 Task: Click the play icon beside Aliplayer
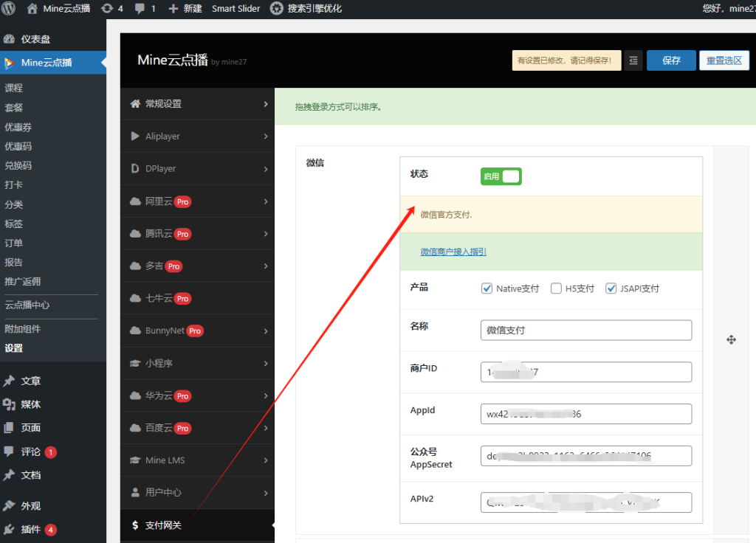136,136
